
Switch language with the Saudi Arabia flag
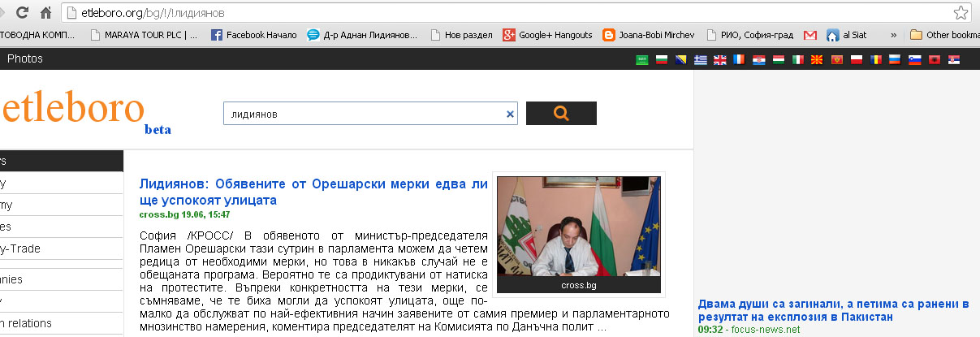pyautogui.click(x=641, y=60)
